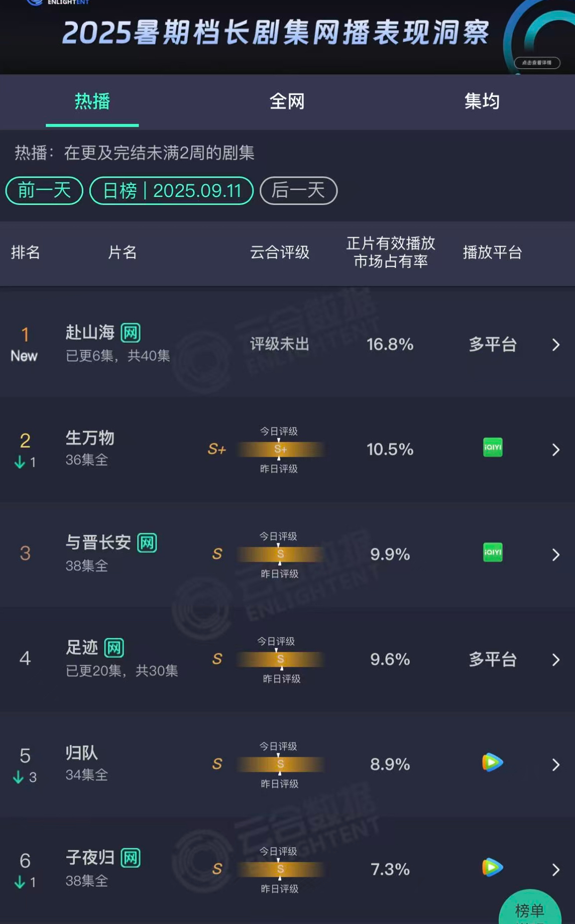Click the 生万物 S+ rating bar

click(x=280, y=449)
